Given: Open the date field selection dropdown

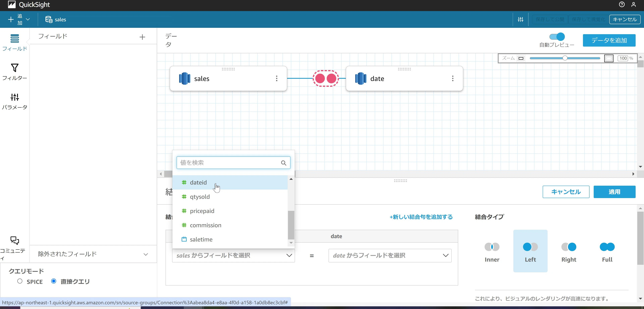Looking at the screenshot, I should (x=390, y=255).
